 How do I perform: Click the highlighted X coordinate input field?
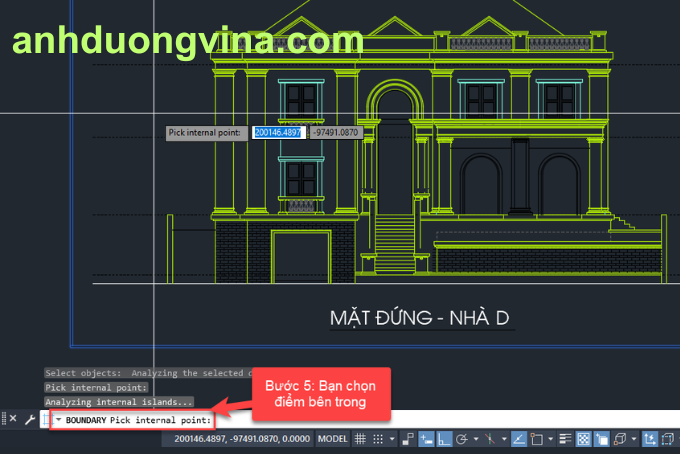tap(278, 132)
